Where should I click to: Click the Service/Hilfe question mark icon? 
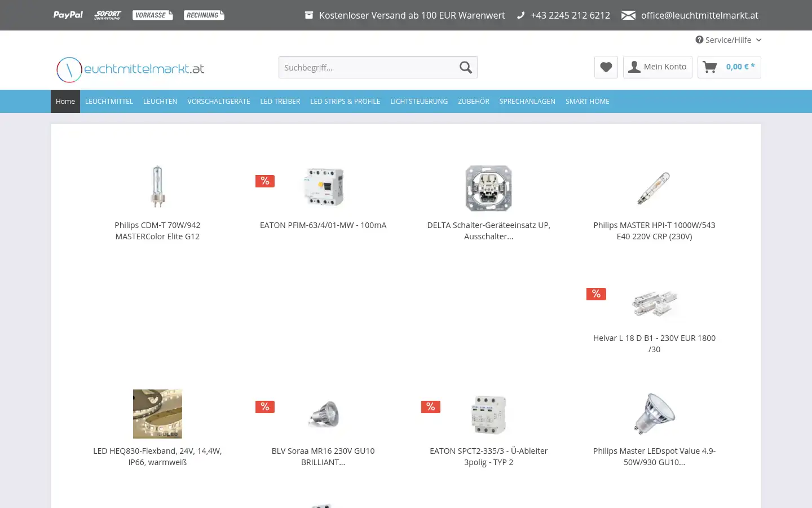pyautogui.click(x=699, y=40)
